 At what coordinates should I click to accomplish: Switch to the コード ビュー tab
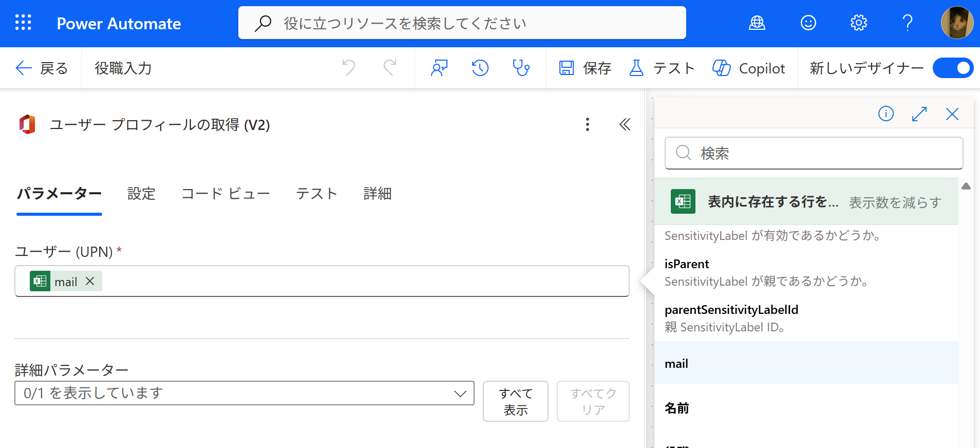pyautogui.click(x=225, y=194)
